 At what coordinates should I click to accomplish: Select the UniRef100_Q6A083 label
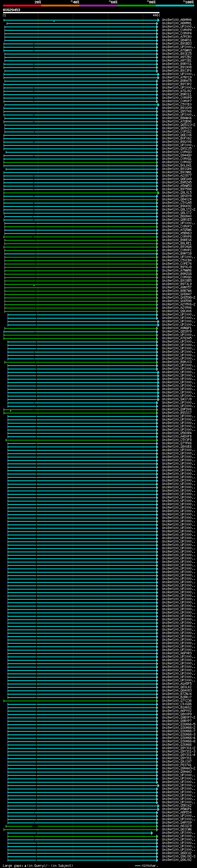pos(177,690)
